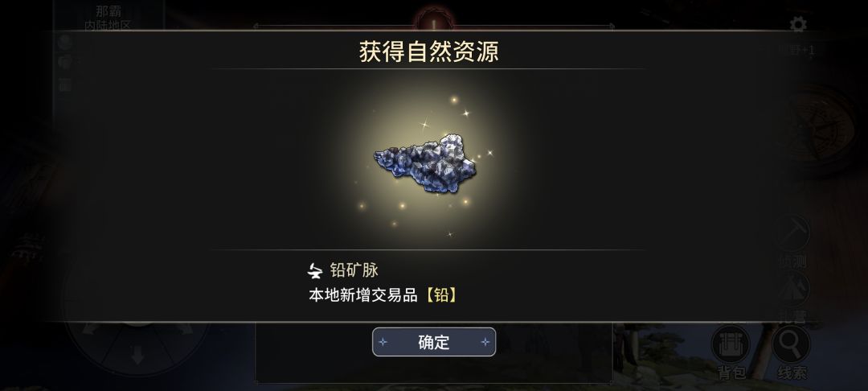Select the 铅矿脉 resource name

(x=354, y=270)
